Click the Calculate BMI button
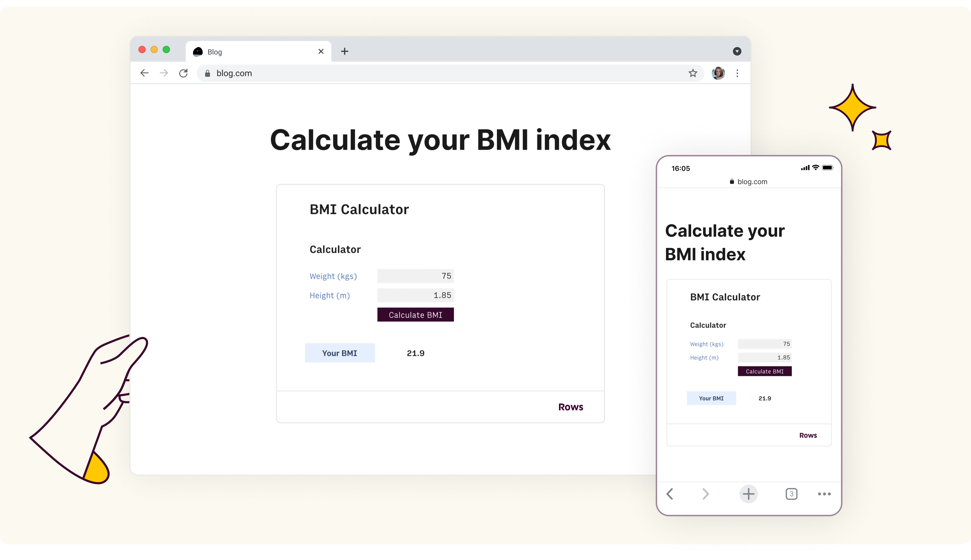This screenshot has height=560, width=971. 415,314
